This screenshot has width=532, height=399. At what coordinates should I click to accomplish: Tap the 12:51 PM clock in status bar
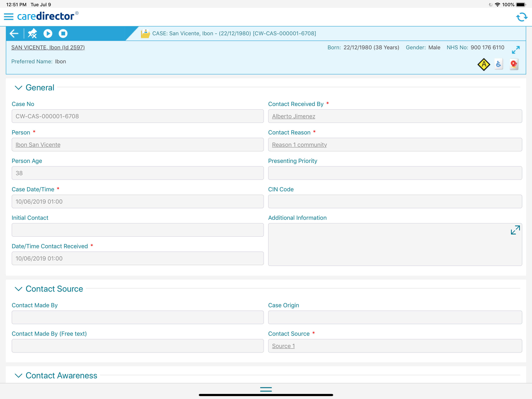click(x=16, y=4)
